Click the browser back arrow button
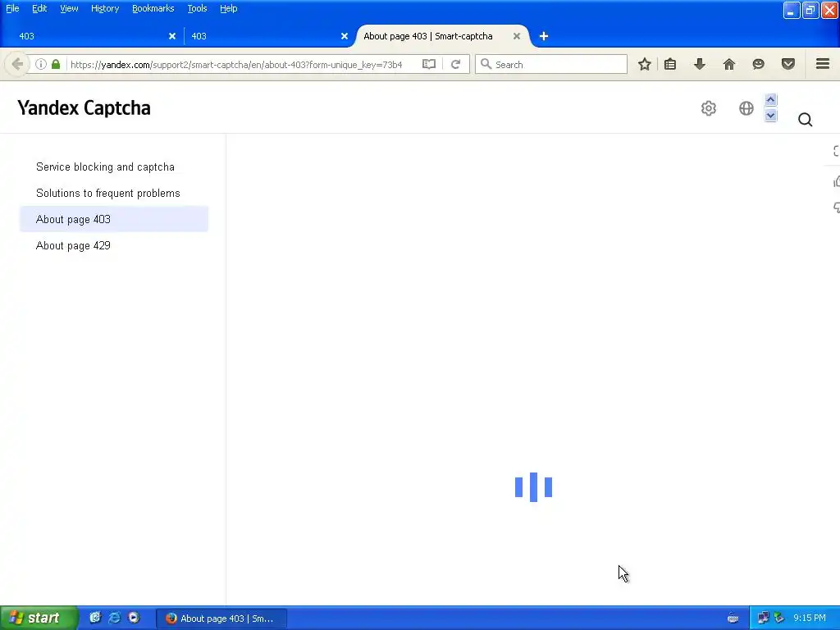The image size is (840, 630). 17,64
